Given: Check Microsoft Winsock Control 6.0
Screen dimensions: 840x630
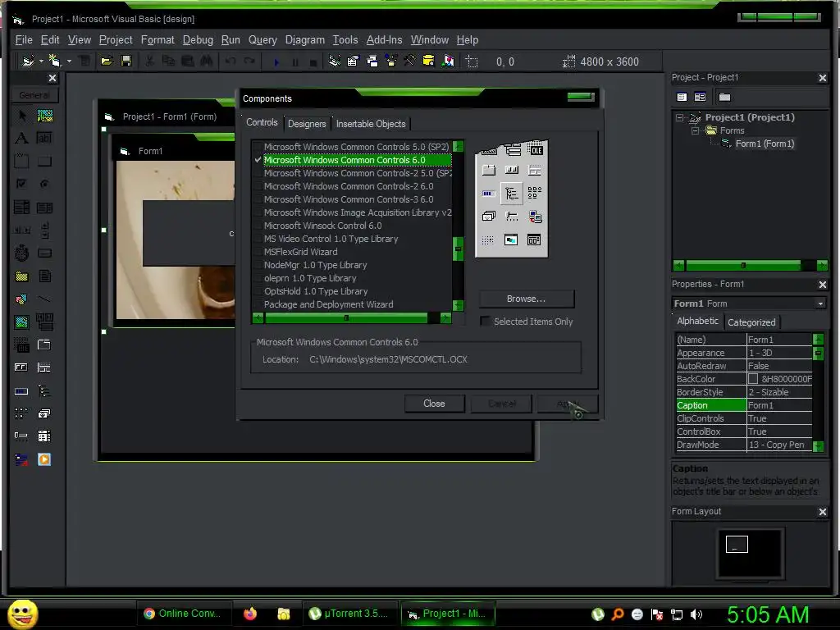Looking at the screenshot, I should pos(258,226).
